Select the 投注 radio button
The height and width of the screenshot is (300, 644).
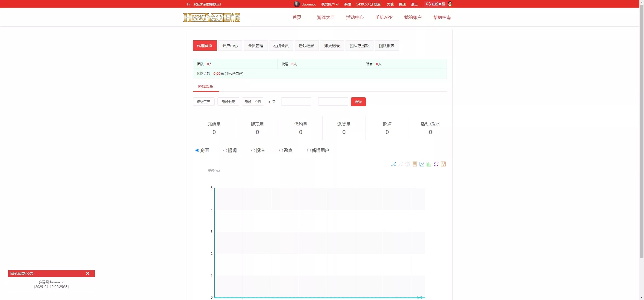(x=253, y=151)
